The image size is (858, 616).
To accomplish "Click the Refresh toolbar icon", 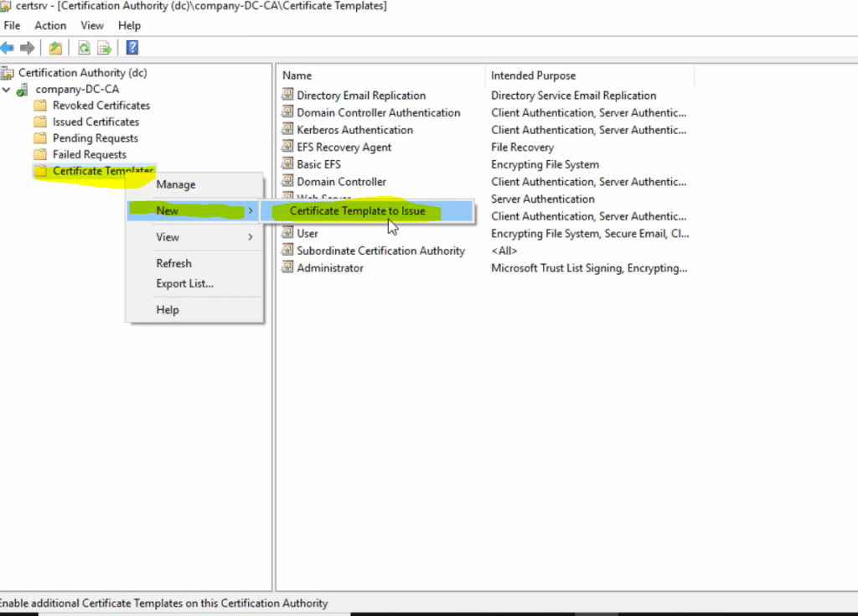I will pos(84,48).
